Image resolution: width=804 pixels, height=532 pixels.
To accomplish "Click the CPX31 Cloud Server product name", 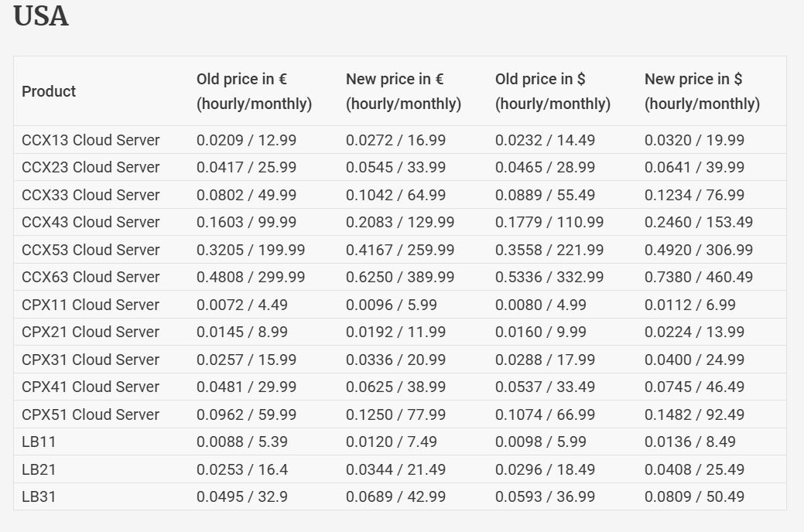I will [91, 360].
